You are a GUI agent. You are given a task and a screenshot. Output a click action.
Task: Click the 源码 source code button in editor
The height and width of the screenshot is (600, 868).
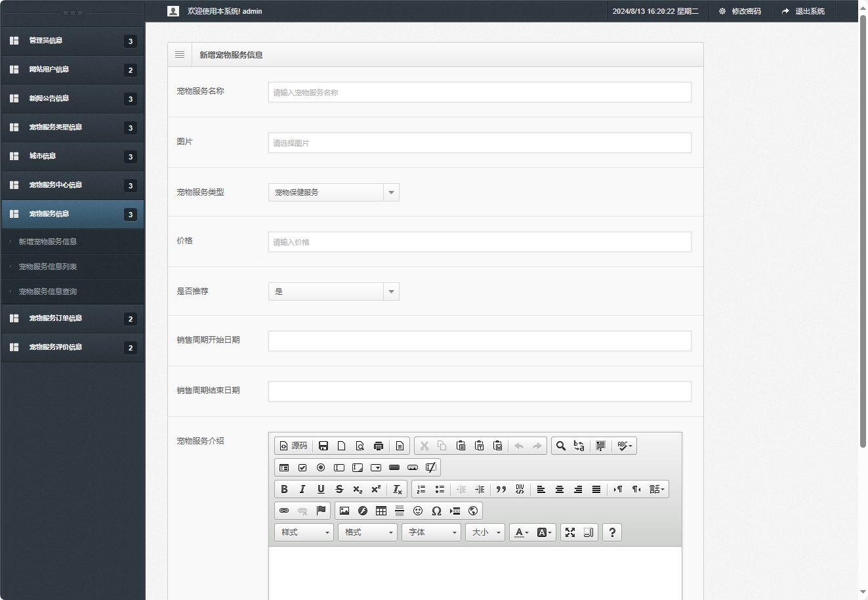point(293,446)
